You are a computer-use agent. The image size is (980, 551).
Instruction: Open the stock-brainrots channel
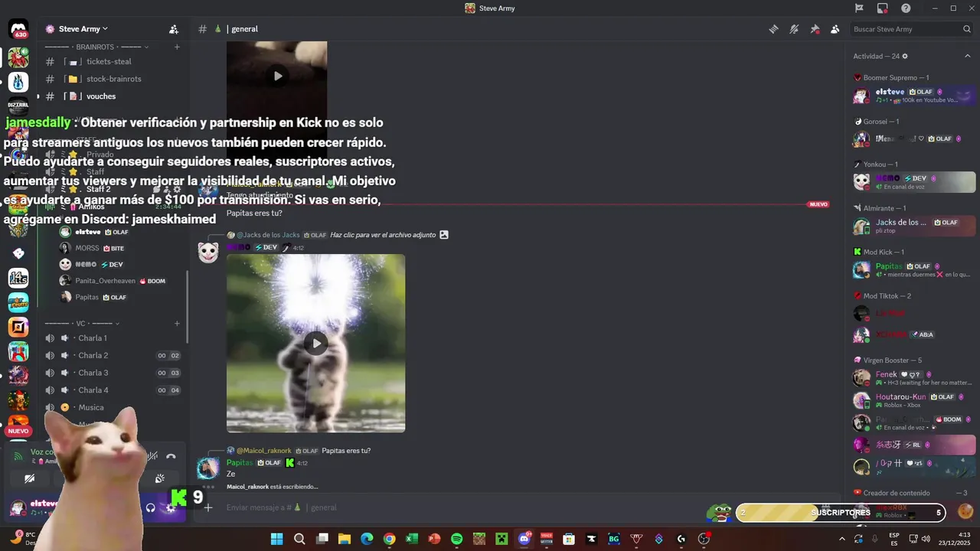tap(113, 79)
